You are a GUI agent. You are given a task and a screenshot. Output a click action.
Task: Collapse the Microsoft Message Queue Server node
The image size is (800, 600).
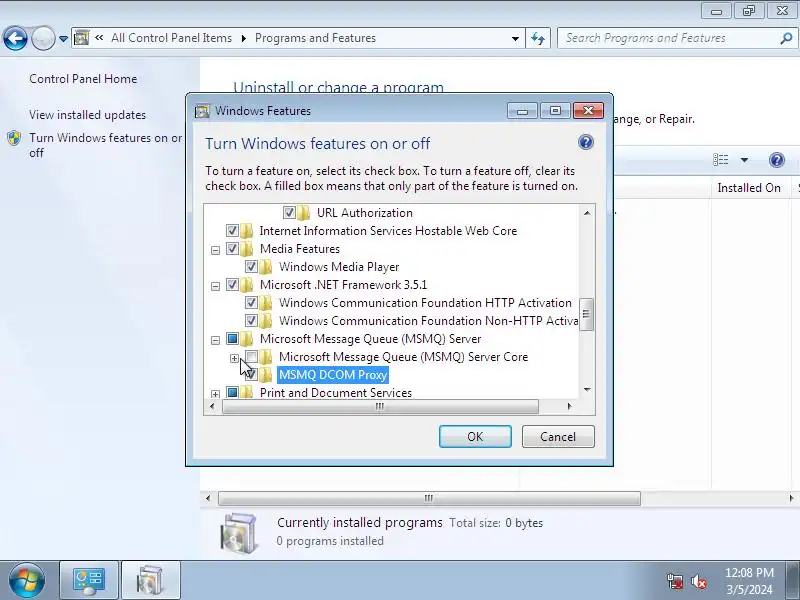point(215,340)
